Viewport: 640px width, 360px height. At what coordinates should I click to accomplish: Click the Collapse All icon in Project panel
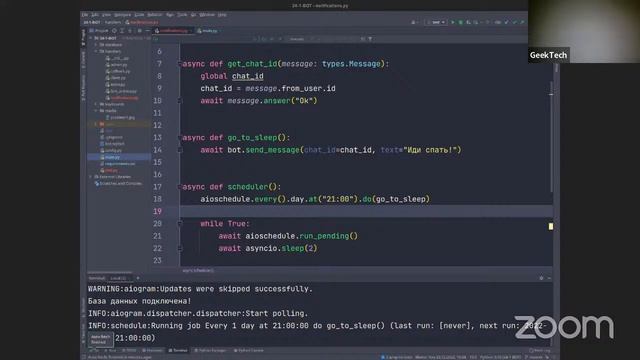point(130,31)
